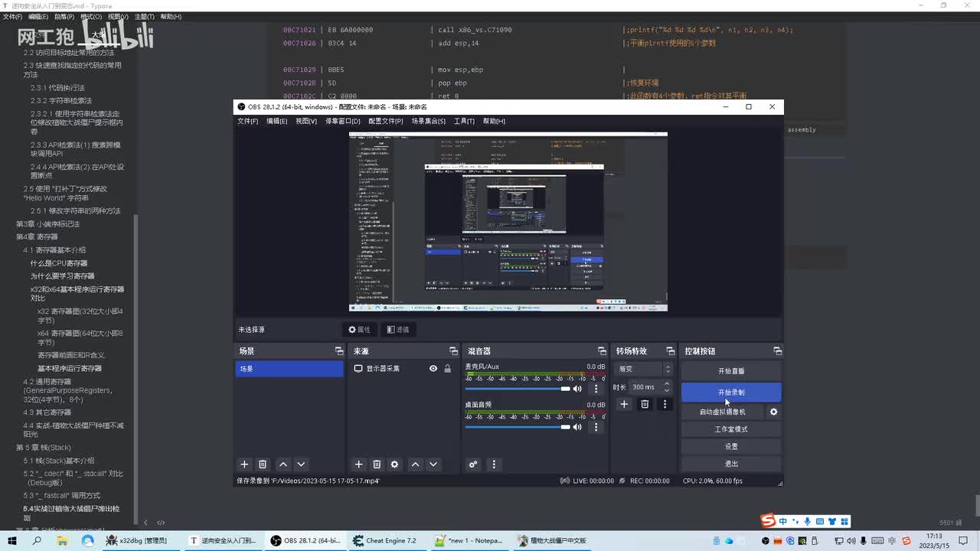Pop out the 混音器 dock panel

tap(602, 351)
